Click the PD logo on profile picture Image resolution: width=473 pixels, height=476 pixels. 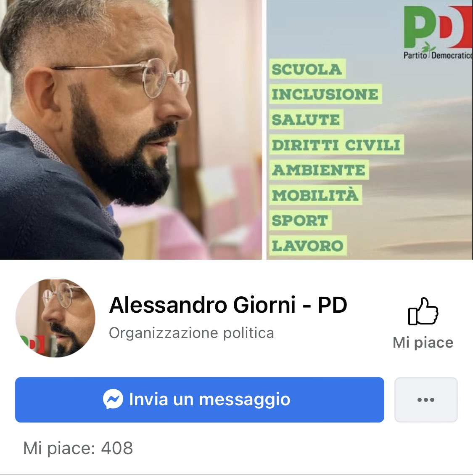point(33,345)
